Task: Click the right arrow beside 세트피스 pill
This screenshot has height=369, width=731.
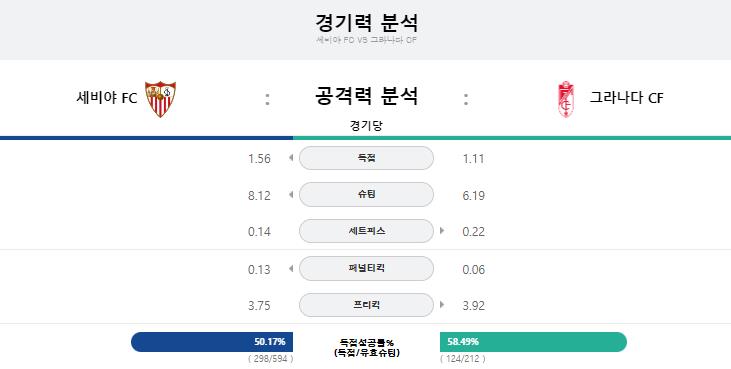Action: (442, 231)
